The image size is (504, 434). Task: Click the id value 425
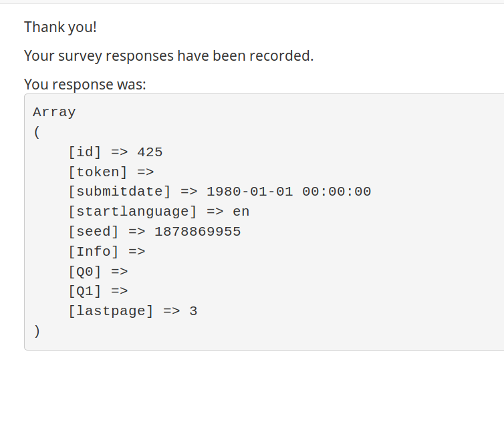[150, 152]
